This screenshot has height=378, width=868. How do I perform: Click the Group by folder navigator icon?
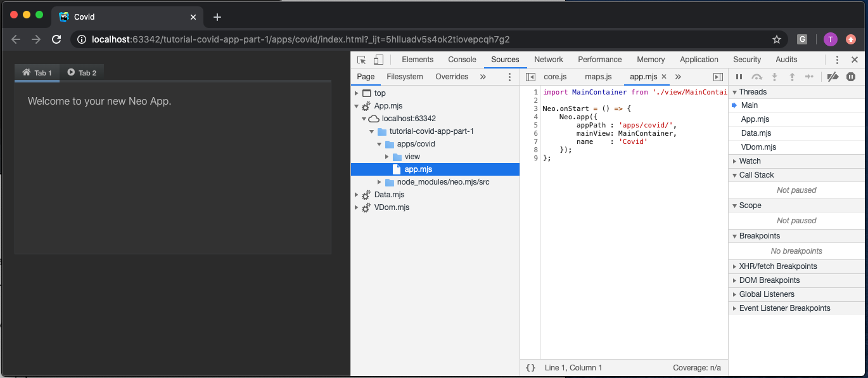point(509,76)
